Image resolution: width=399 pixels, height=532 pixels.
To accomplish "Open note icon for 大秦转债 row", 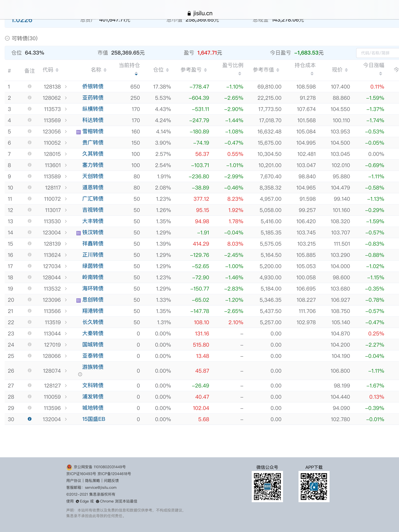I will [x=30, y=333].
